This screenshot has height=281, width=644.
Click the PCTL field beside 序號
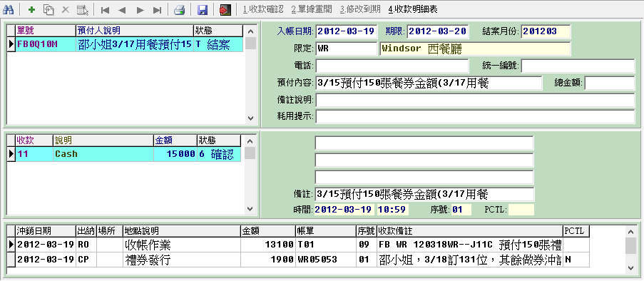click(x=521, y=210)
